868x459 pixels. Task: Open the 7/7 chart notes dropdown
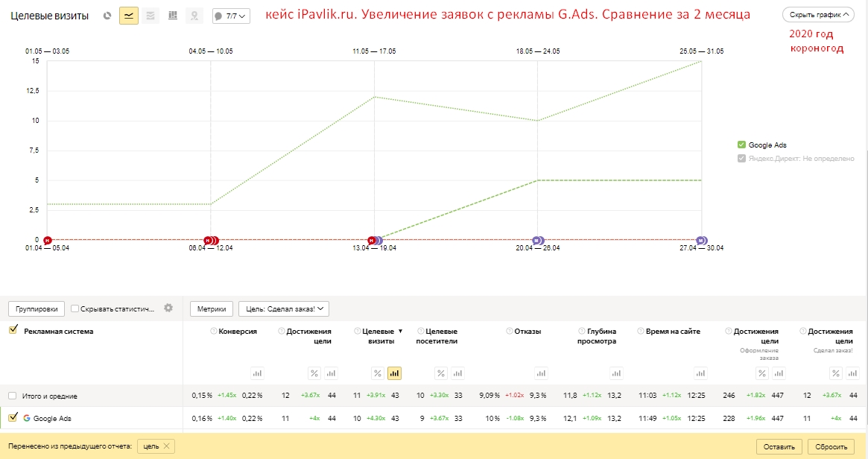[x=232, y=16]
